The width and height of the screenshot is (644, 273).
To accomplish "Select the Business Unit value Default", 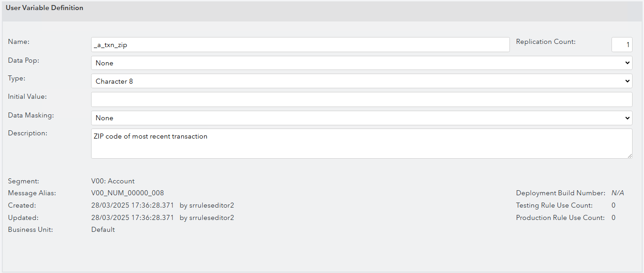I will pos(103,229).
